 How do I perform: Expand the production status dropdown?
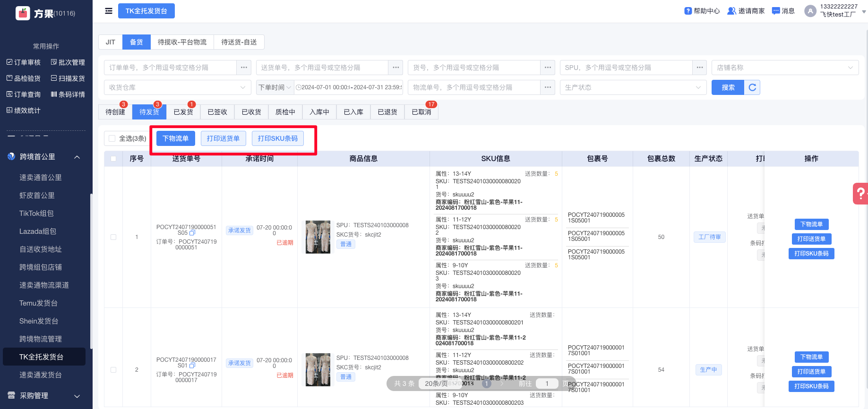click(633, 87)
